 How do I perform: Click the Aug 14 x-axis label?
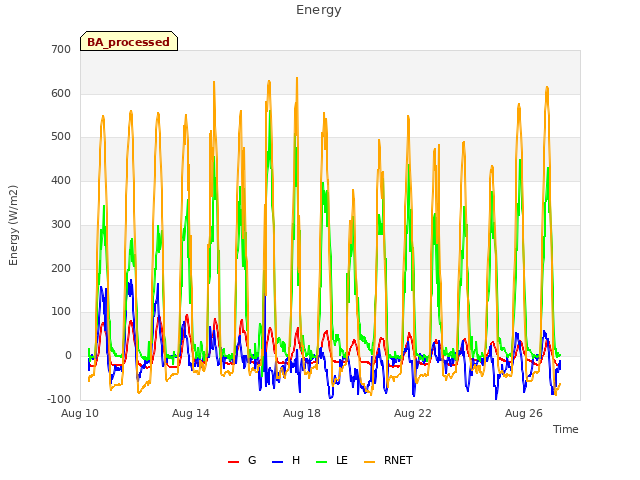[191, 413]
